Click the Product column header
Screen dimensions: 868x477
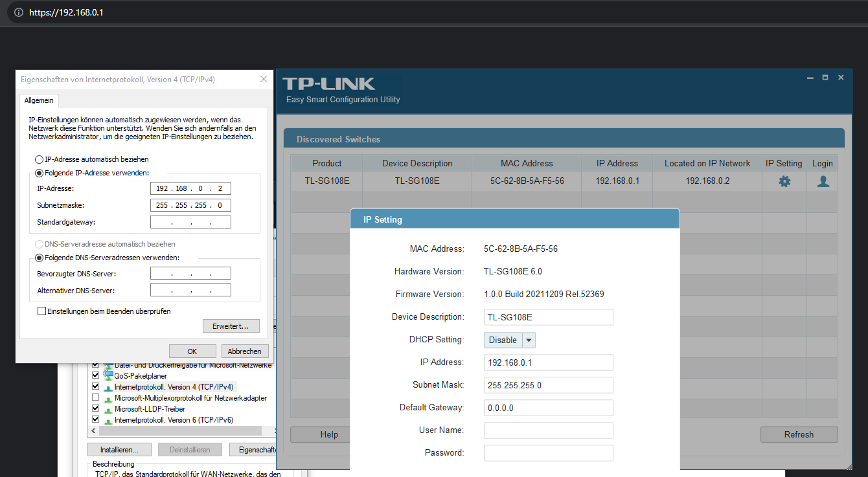pos(326,163)
